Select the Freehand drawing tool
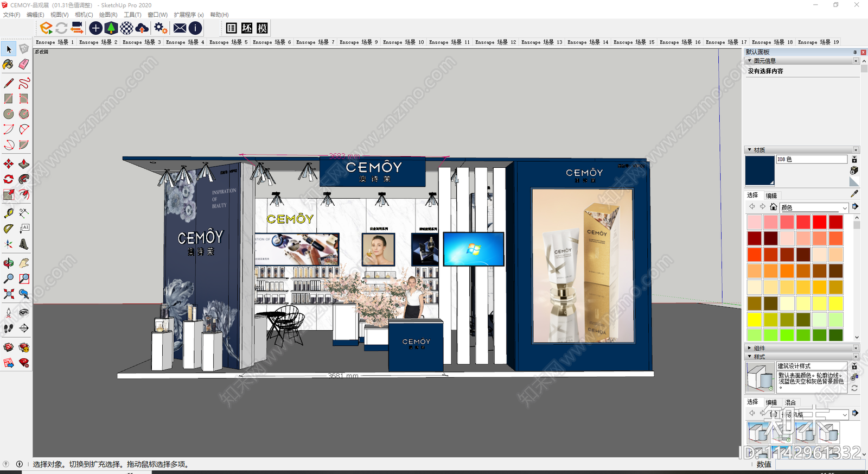This screenshot has width=868, height=474. click(24, 83)
